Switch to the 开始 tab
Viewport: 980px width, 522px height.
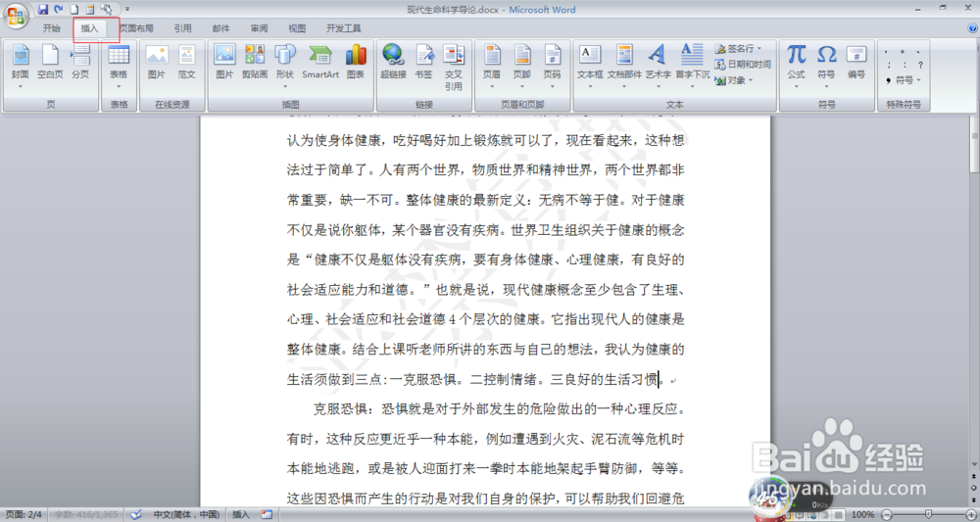tap(51, 28)
